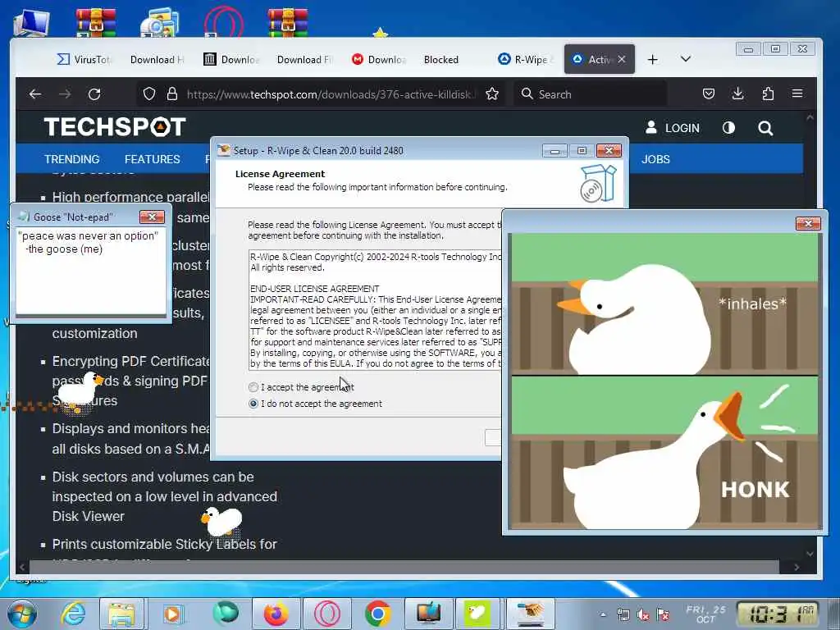This screenshot has width=840, height=630.
Task: Click the Firefox Search field
Action: pos(589,94)
